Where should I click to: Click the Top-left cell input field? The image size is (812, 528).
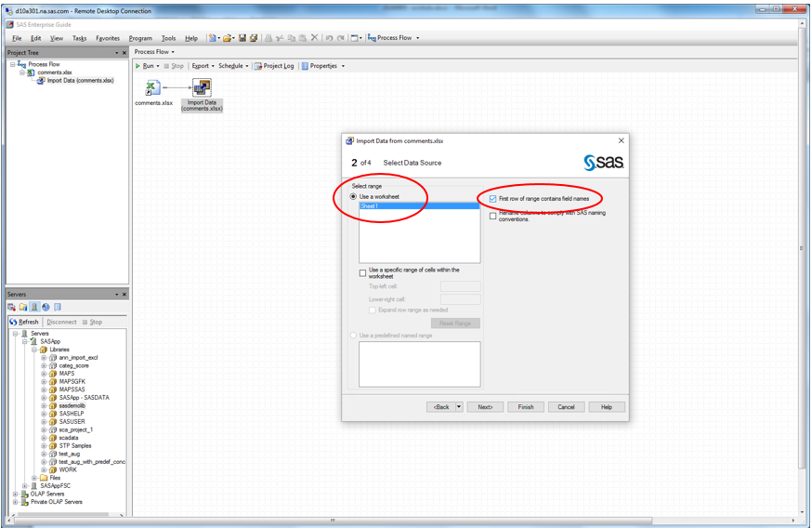(461, 286)
